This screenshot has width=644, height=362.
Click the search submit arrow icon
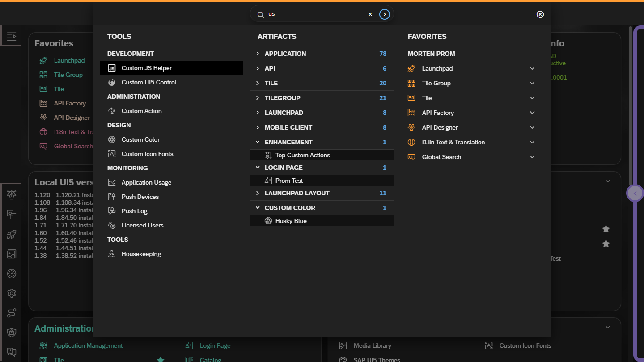point(384,14)
